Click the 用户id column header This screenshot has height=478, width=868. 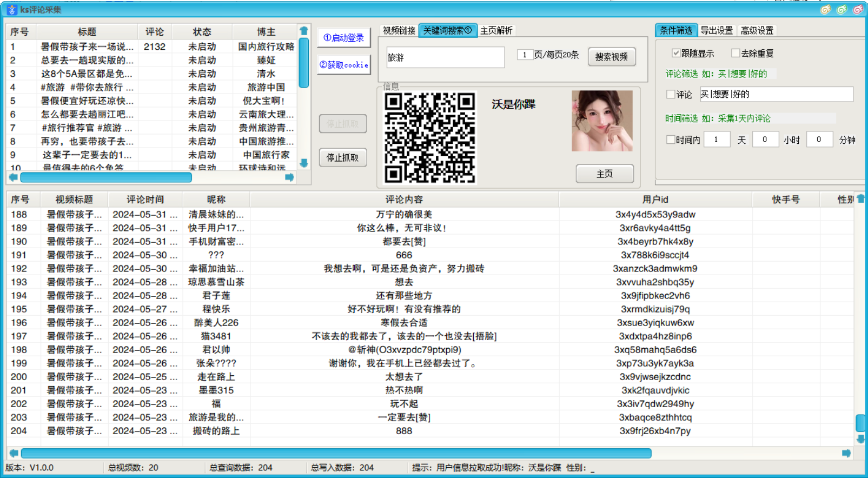[655, 200]
